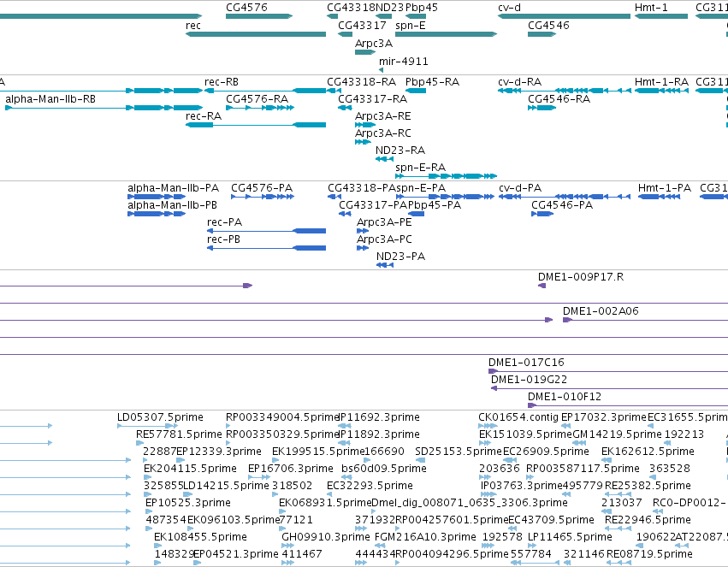Click the small mir-4911 arrow glyph

tap(381, 70)
